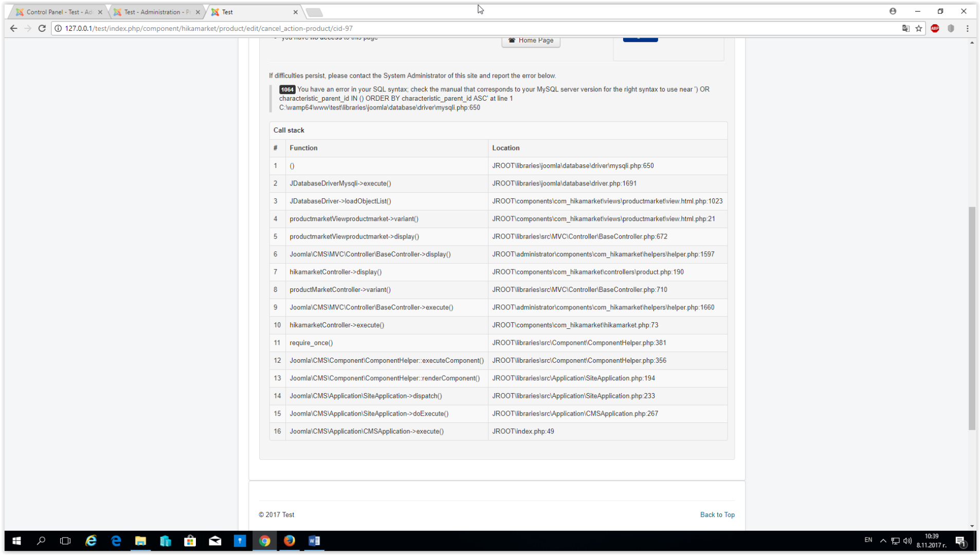The image size is (980, 555).
Task: Click the © 2017 Test footer text
Action: coord(277,515)
